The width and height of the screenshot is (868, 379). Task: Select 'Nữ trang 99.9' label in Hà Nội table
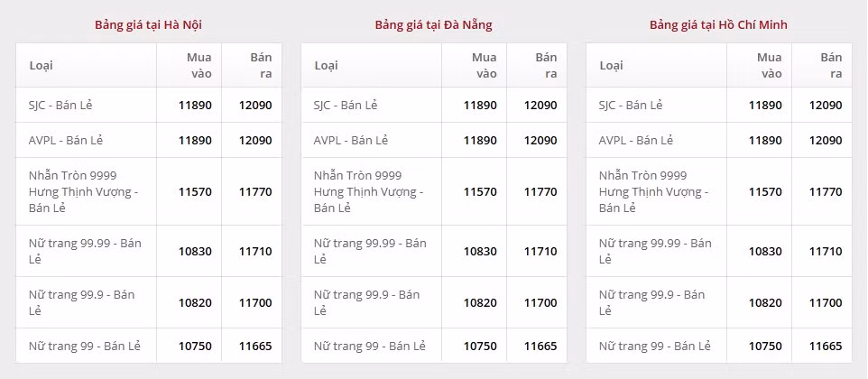[x=67, y=295]
